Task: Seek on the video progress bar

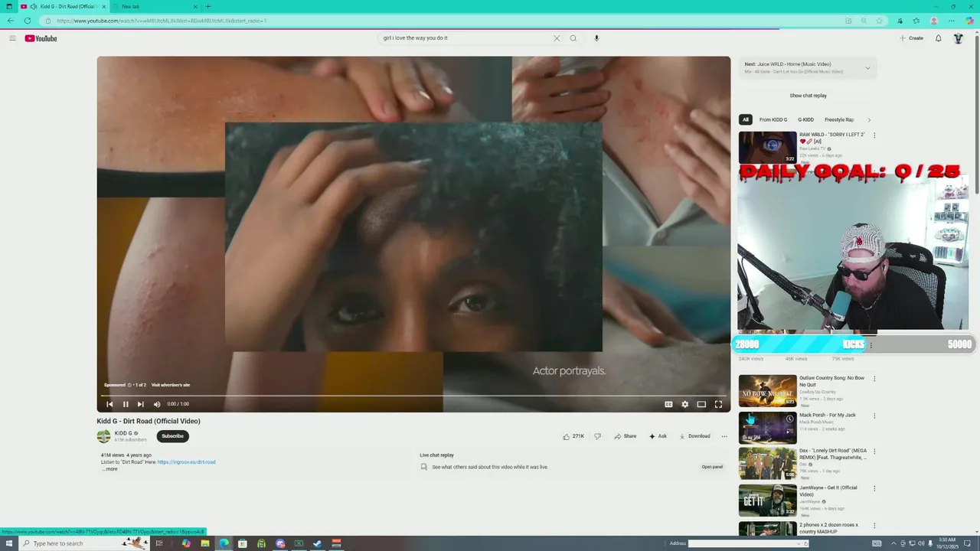Action: (x=413, y=395)
